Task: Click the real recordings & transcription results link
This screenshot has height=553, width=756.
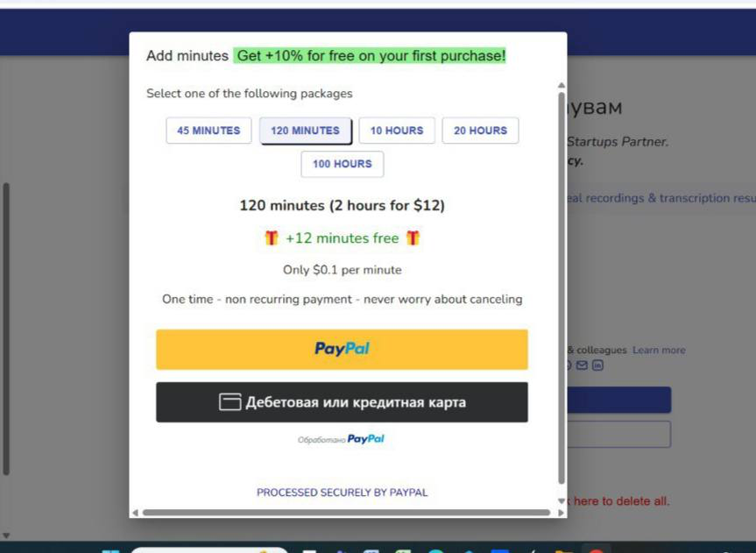Action: (661, 198)
